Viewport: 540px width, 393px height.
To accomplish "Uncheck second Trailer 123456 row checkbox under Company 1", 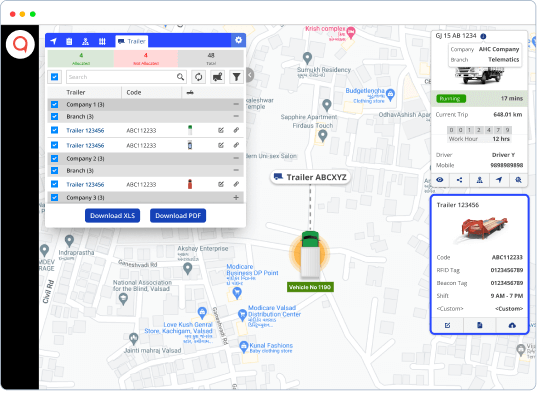I will (x=54, y=145).
